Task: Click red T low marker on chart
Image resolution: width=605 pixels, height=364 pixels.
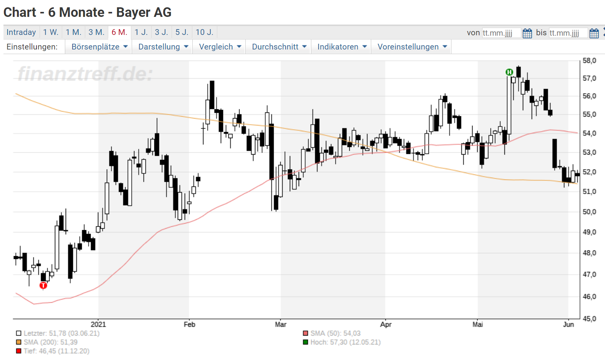Action: pyautogui.click(x=43, y=285)
